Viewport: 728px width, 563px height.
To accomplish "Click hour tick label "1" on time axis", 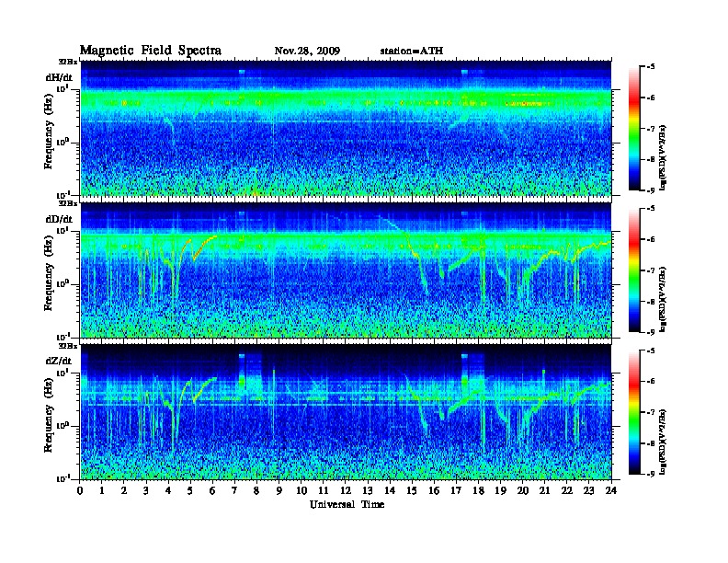I will tap(102, 490).
